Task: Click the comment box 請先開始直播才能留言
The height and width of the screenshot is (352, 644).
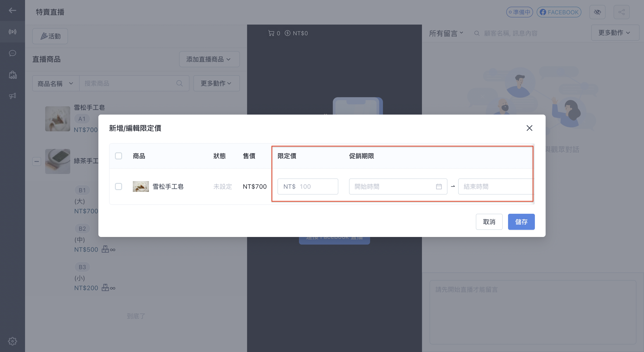Action: point(533,312)
